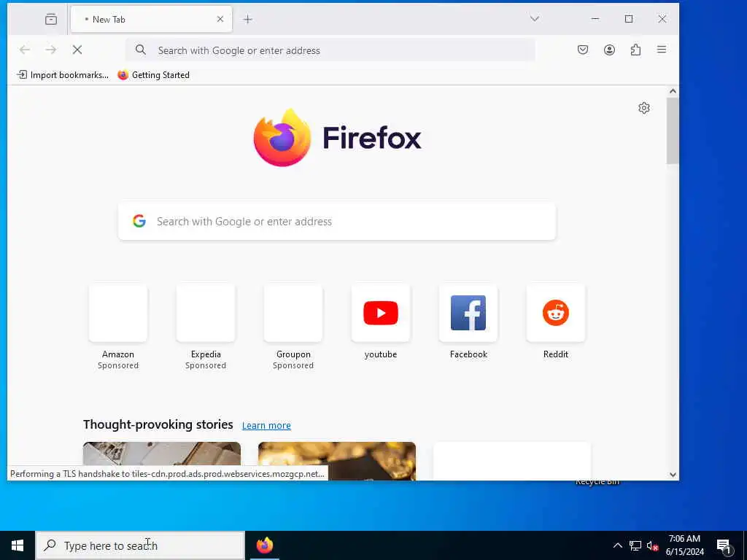The height and width of the screenshot is (560, 747).
Task: Click the page scrollbar down arrow
Action: 673,474
